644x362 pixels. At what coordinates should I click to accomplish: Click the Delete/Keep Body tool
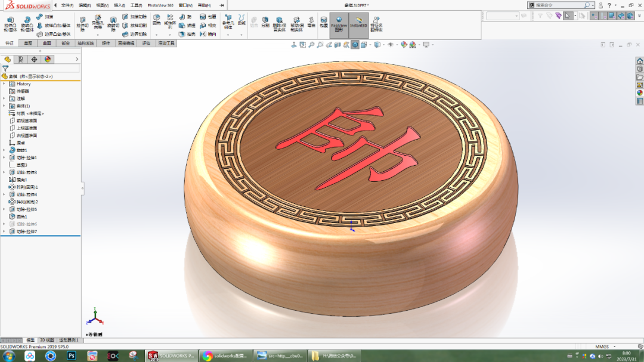tap(279, 24)
